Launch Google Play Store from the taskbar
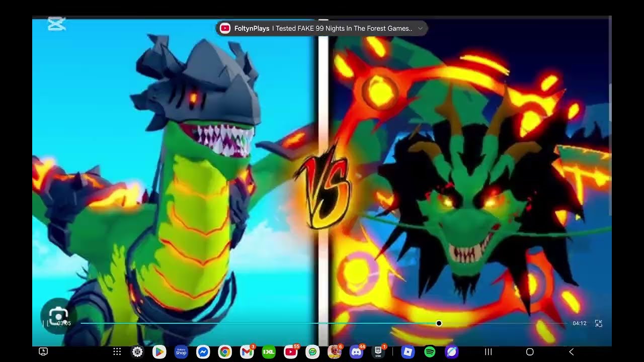The width and height of the screenshot is (644, 362). click(159, 352)
